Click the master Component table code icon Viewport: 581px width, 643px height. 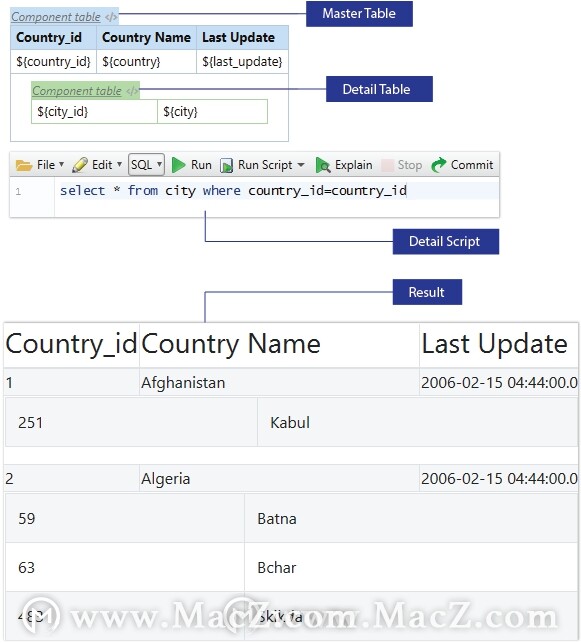tap(111, 17)
